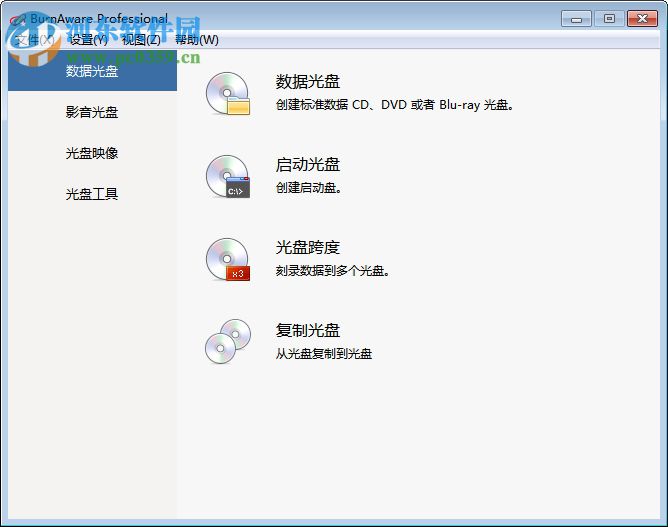Click the 光盘跨度 title link
This screenshot has width=668, height=527.
click(308, 248)
